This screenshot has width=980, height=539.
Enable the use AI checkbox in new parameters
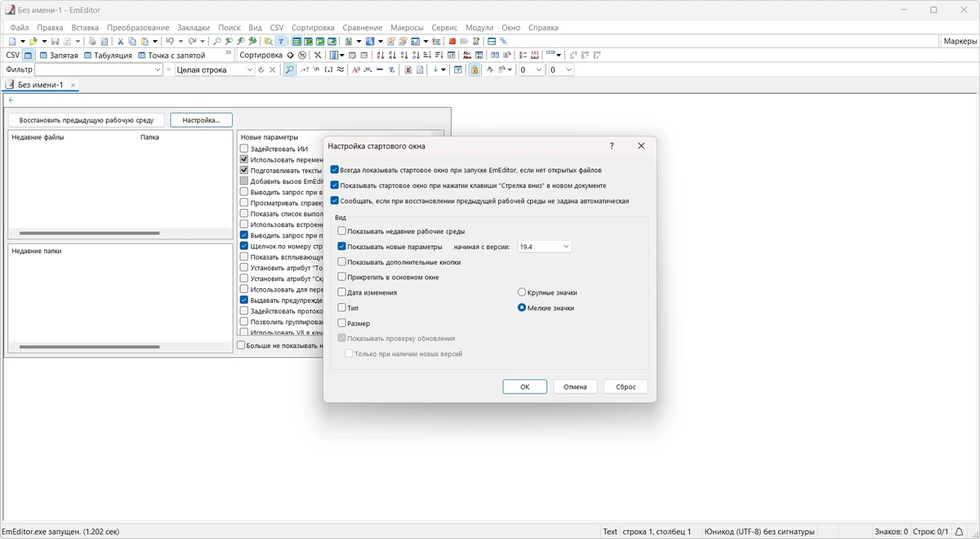tap(244, 149)
